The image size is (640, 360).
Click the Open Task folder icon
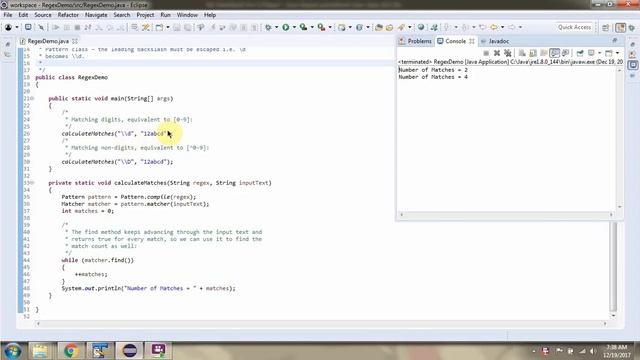(x=389, y=27)
